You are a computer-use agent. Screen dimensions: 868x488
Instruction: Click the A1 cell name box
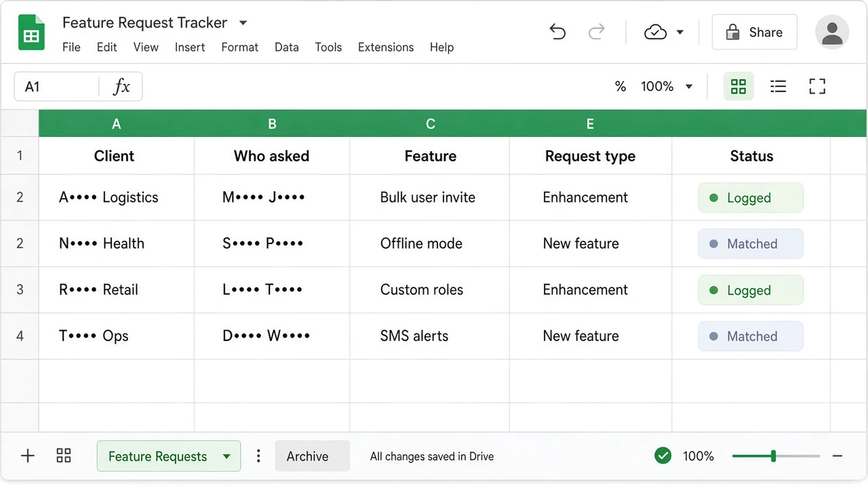pos(57,87)
